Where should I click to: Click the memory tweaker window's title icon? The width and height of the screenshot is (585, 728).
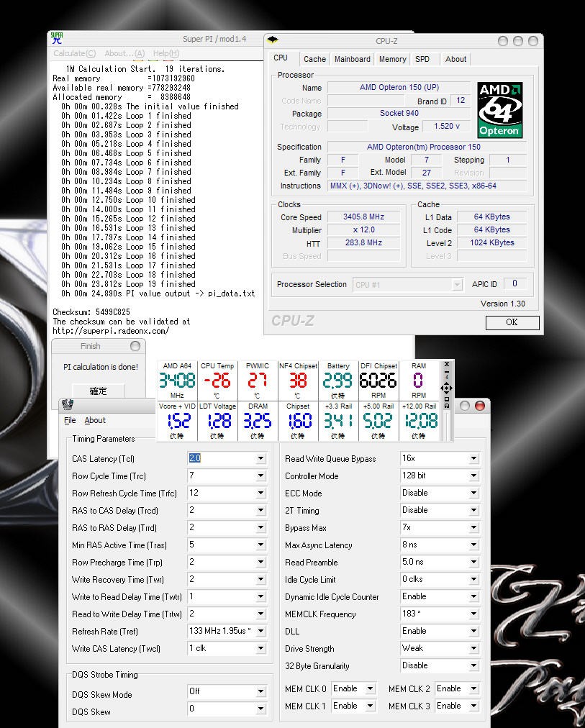tap(68, 405)
